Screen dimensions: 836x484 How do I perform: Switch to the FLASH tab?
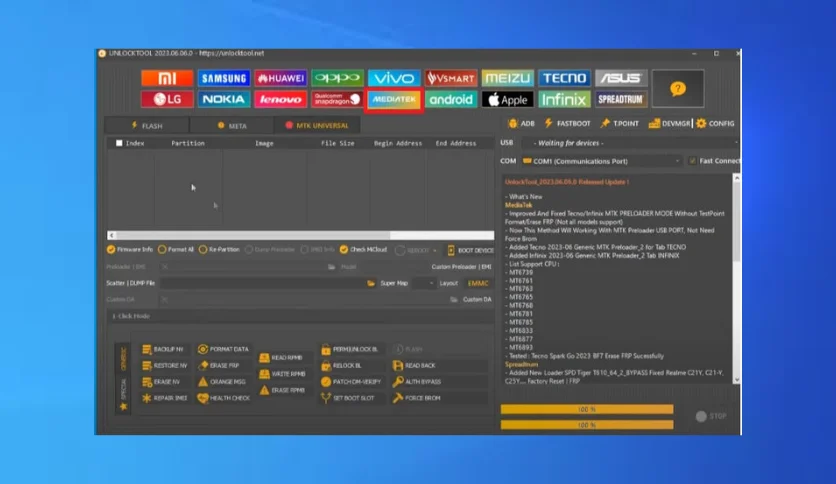[147, 126]
